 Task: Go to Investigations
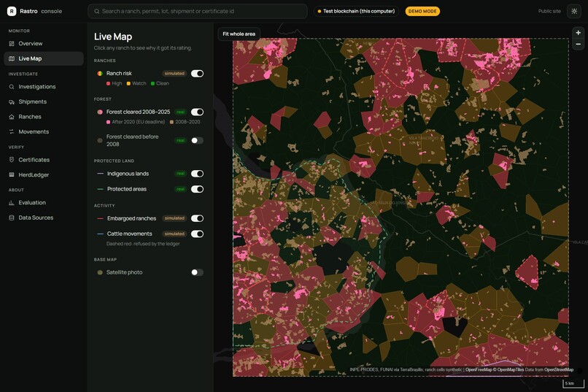pyautogui.click(x=44, y=87)
